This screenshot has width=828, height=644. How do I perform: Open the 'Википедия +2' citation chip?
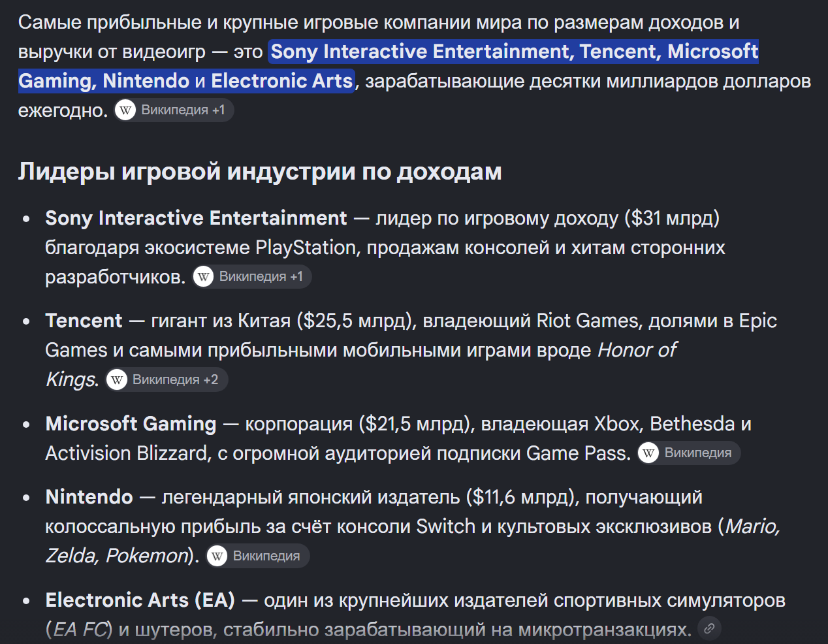click(x=167, y=380)
